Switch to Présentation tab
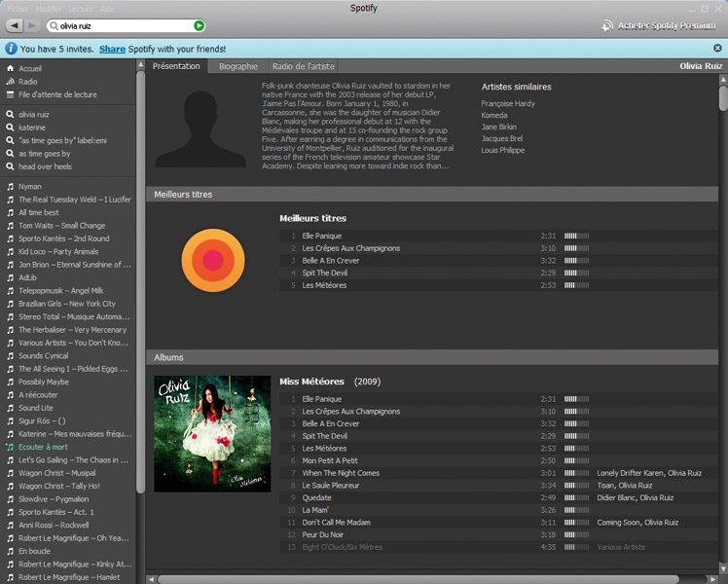This screenshot has width=728, height=584. (176, 66)
